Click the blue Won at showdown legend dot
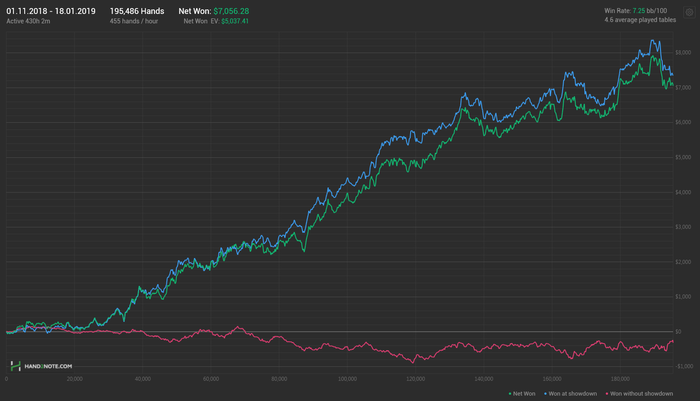The image size is (700, 401). 546,394
